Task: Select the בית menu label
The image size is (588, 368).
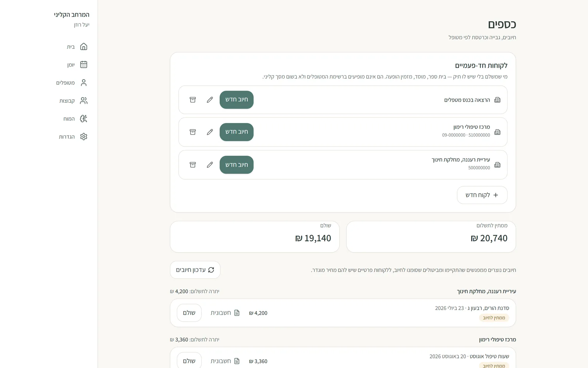Action: 71,47
